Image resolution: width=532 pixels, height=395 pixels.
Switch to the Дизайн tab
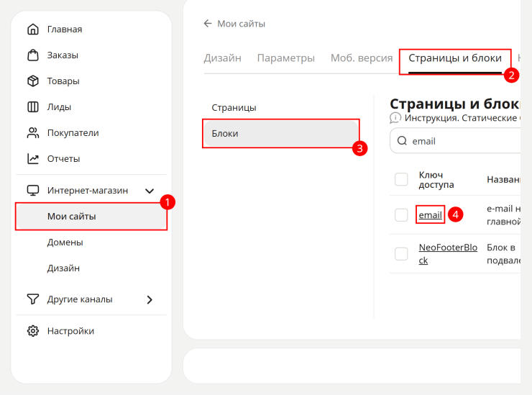coord(223,58)
